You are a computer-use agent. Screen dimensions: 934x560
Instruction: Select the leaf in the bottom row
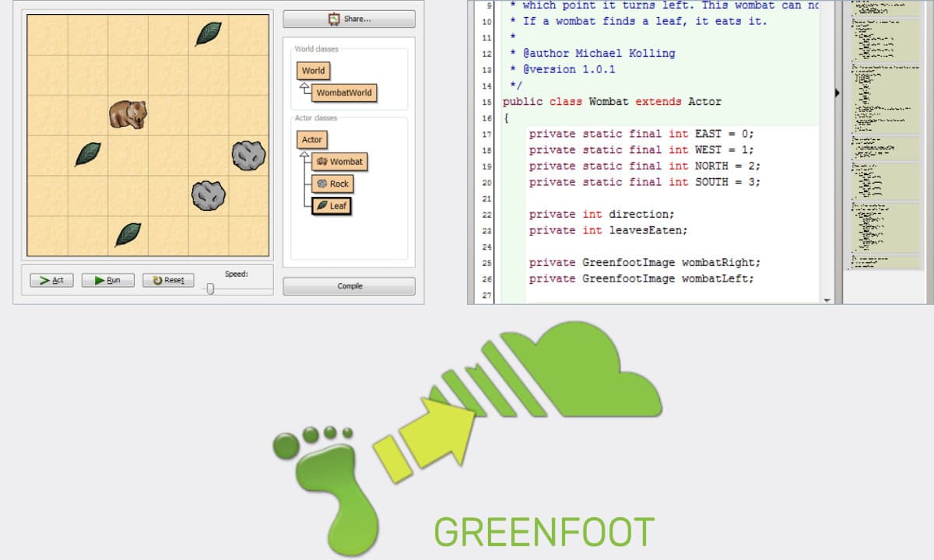click(128, 233)
